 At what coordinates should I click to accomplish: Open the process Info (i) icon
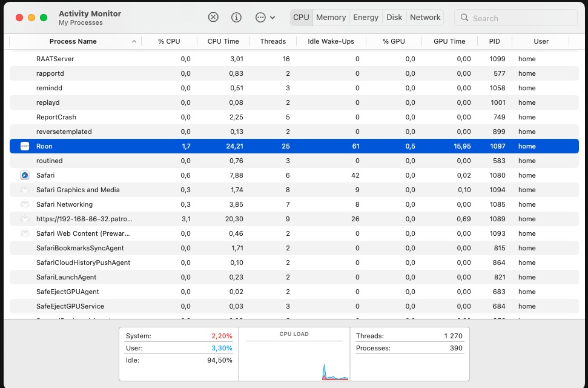click(236, 17)
